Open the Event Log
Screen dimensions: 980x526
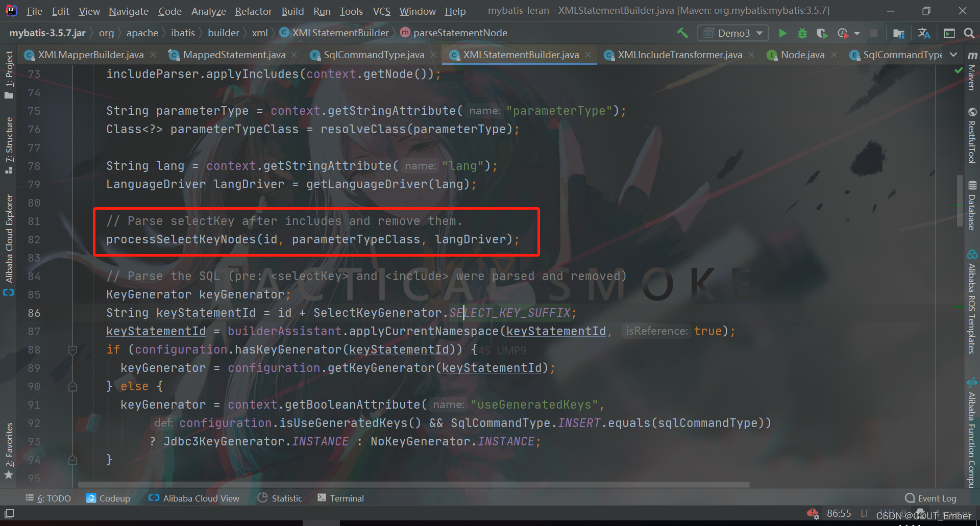930,498
